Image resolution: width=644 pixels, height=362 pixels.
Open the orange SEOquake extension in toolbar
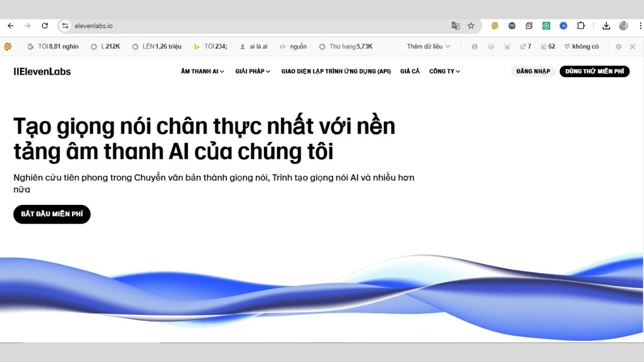coord(495,26)
